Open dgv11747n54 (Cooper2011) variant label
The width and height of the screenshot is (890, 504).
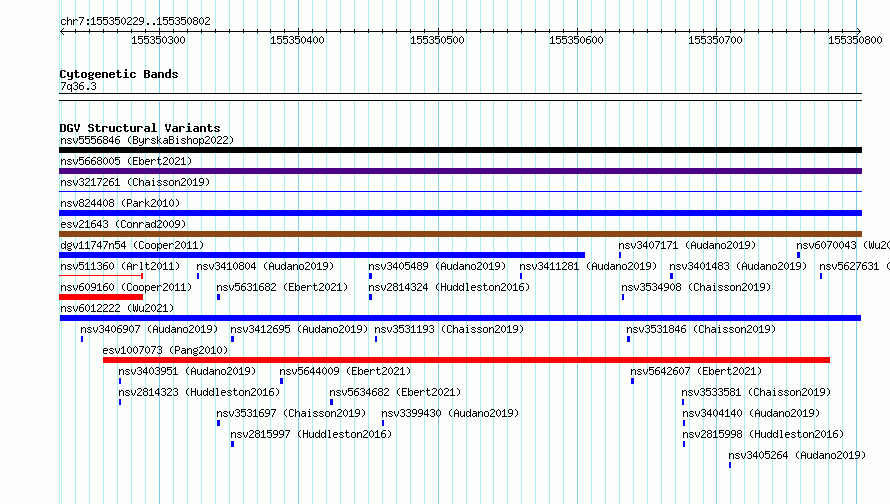[132, 245]
